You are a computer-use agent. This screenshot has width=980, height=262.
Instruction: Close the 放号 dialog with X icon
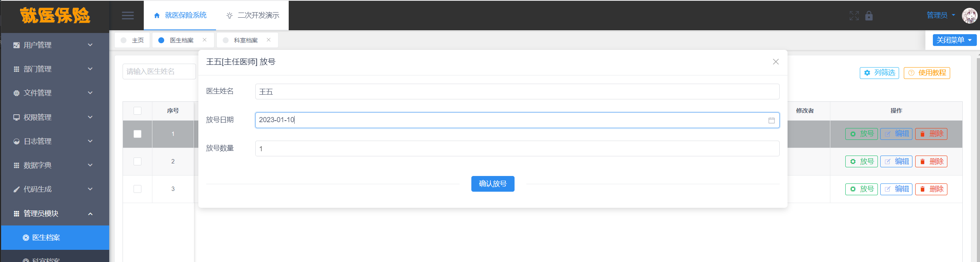click(776, 62)
